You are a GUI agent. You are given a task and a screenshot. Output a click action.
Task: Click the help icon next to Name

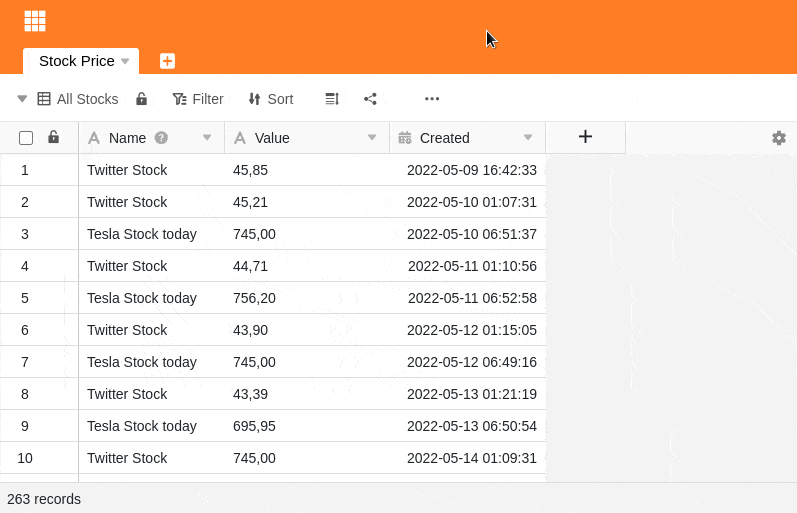tap(161, 138)
